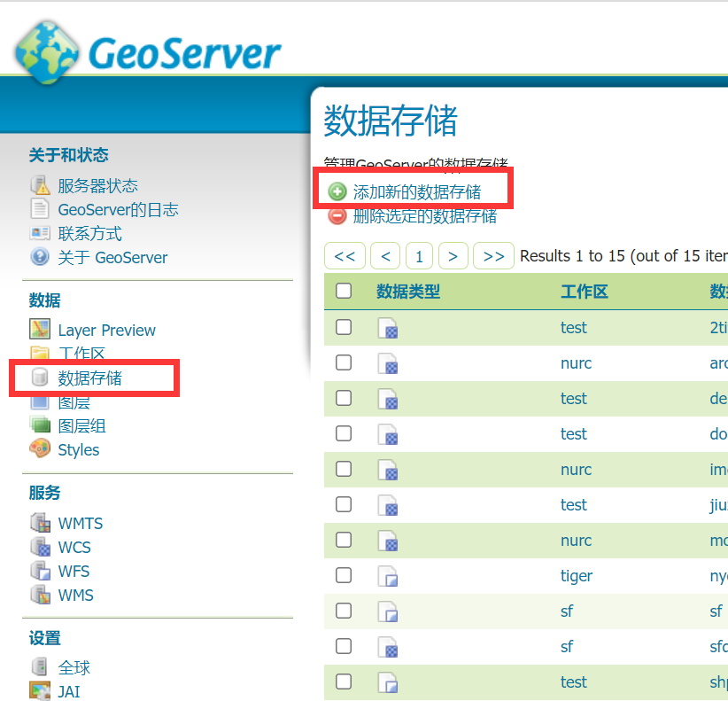Open Styles page
This screenshot has width=728, height=701.
coord(79,449)
